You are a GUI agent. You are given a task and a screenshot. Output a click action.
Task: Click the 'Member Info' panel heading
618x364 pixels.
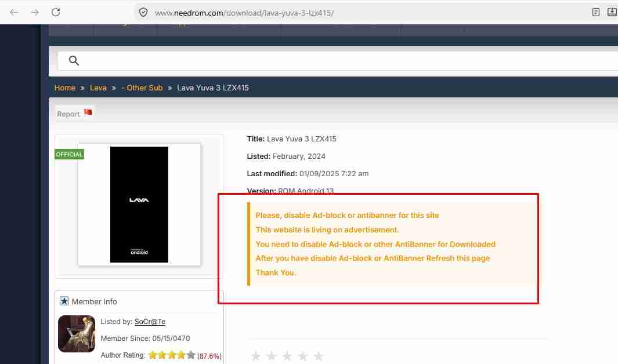tap(95, 301)
